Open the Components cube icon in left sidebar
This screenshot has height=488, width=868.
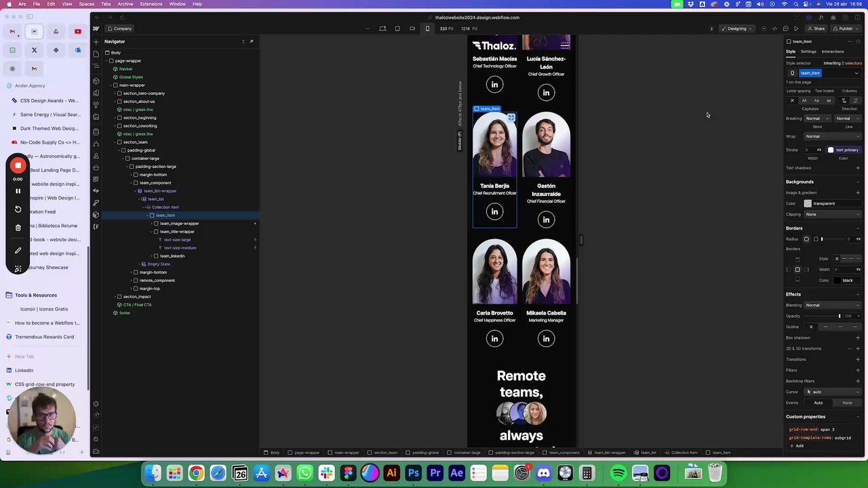tap(96, 81)
